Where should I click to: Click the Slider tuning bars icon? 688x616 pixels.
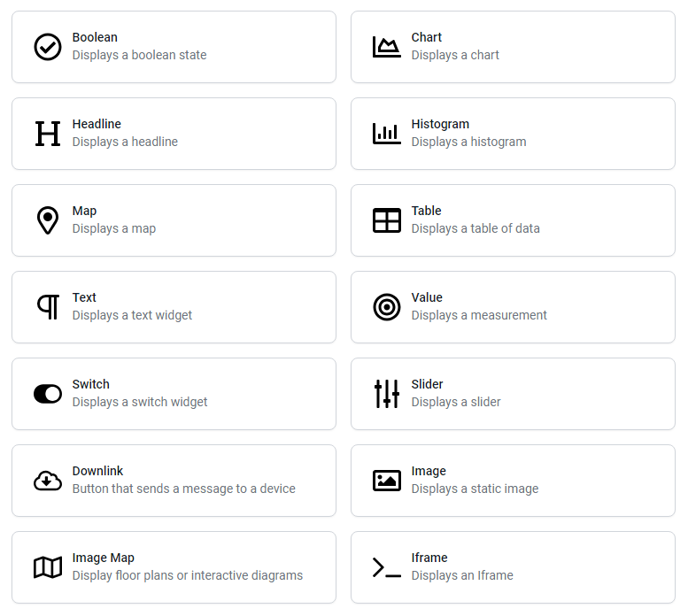coord(387,394)
